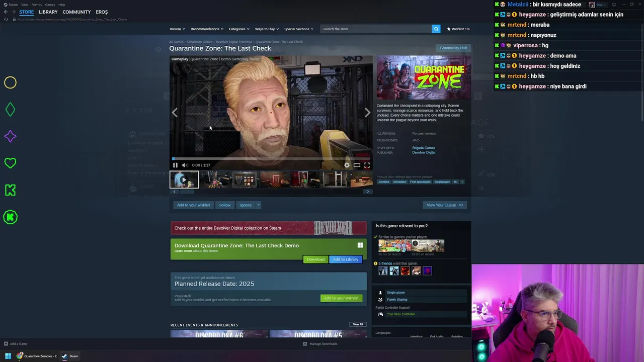
Task: Open the Devolver Digital publisher link
Action: tap(424, 152)
